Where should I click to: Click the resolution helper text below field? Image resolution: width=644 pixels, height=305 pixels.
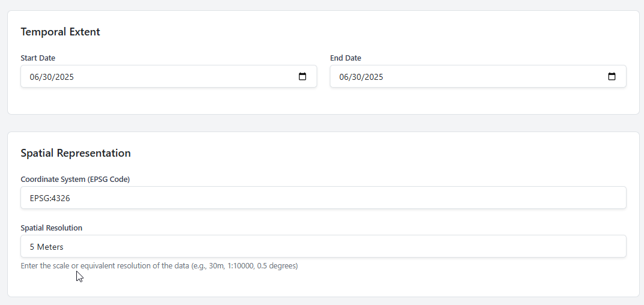click(x=159, y=265)
